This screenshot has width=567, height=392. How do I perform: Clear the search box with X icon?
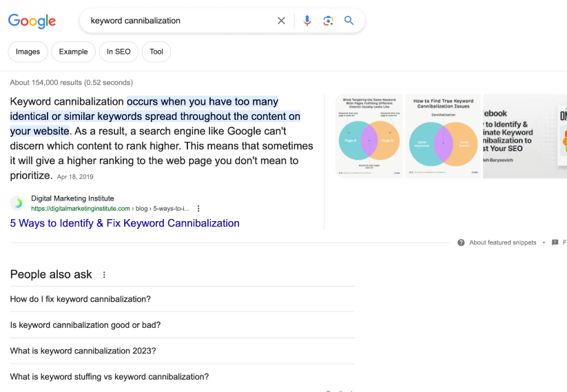[281, 21]
